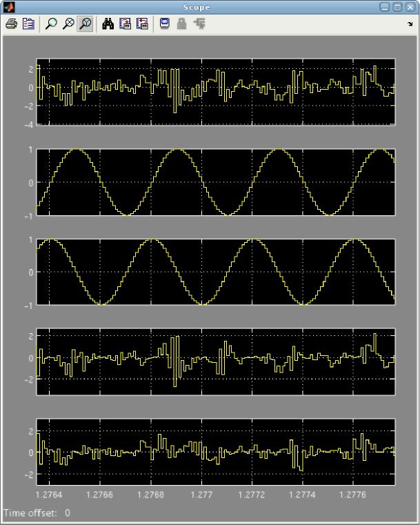The height and width of the screenshot is (525, 420).
Task: Open the signal selector icon
Action: [199, 23]
